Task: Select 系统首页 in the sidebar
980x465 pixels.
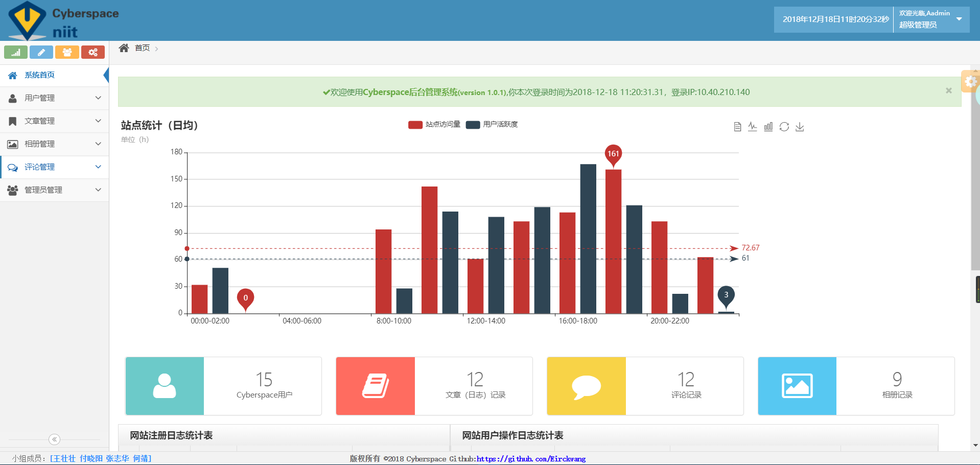Action: point(55,75)
